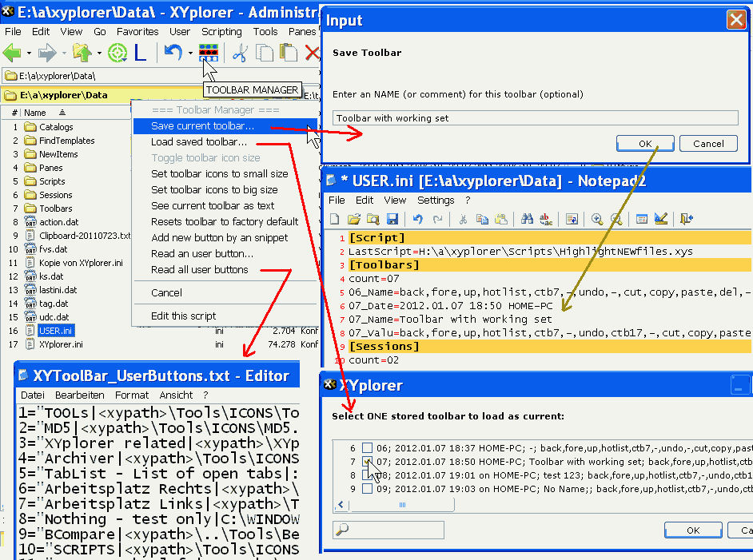Select the Cut scissors icon in XYplorer

239,52
